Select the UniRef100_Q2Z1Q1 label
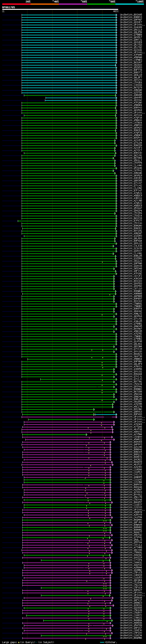 coord(131,50)
